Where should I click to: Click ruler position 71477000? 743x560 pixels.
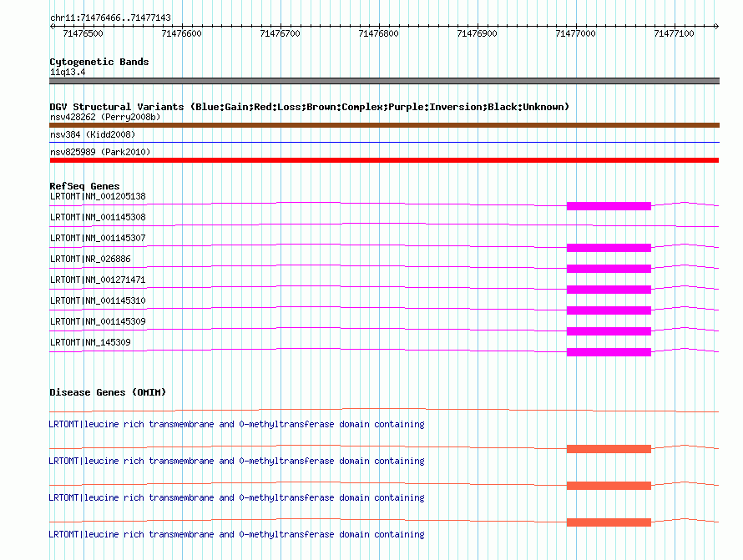click(576, 33)
